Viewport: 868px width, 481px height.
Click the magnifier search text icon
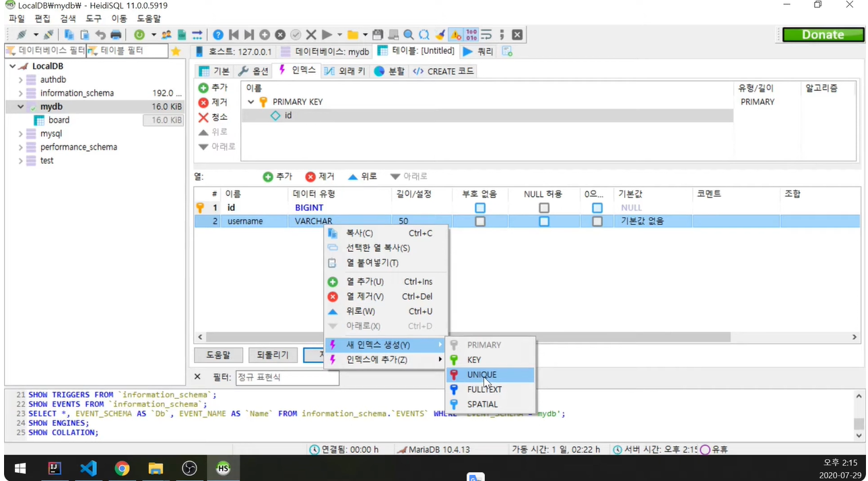coord(409,34)
